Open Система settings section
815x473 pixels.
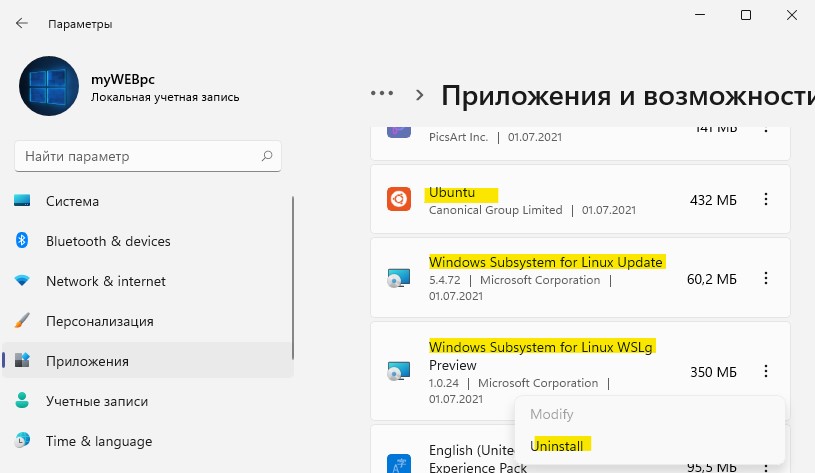point(148,201)
